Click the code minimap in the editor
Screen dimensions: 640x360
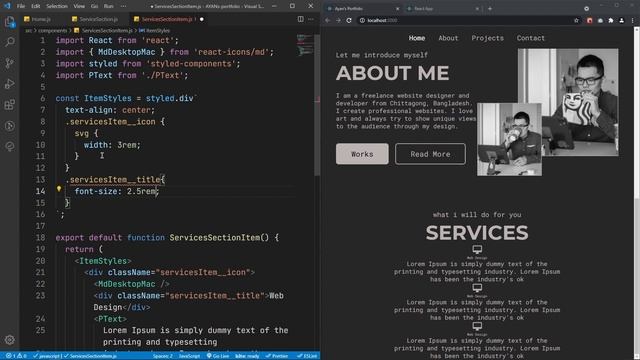(x=304, y=45)
